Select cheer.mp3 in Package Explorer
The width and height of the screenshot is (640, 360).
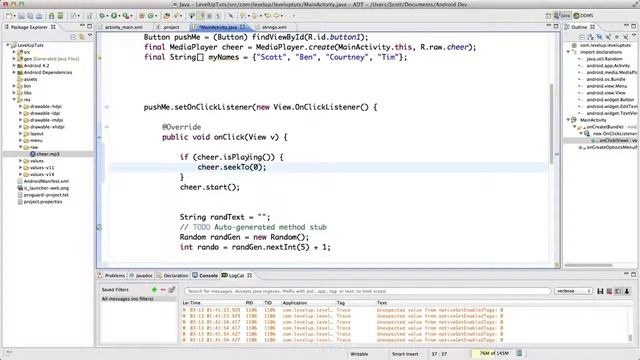click(48, 154)
